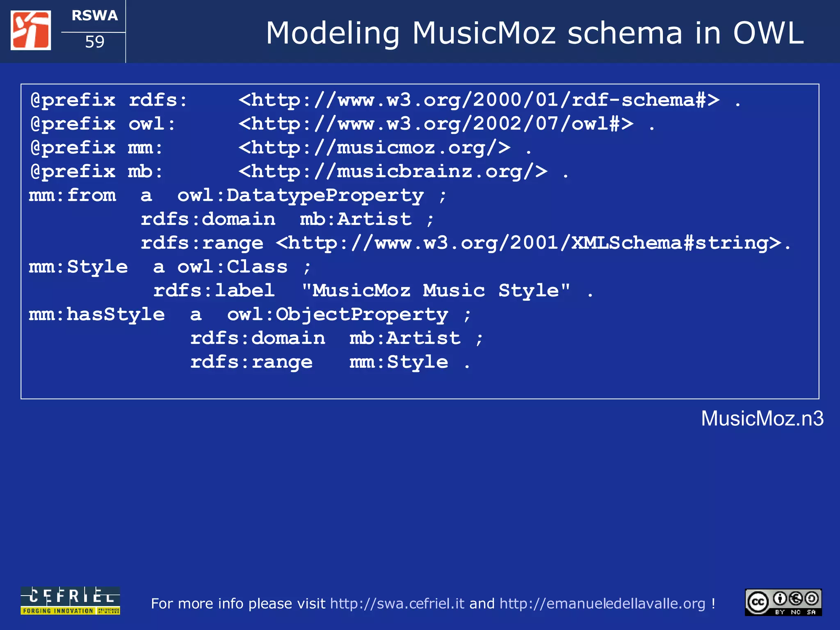This screenshot has width=840, height=630.
Task: Click 'For more info please visit' footer text
Action: (x=238, y=603)
